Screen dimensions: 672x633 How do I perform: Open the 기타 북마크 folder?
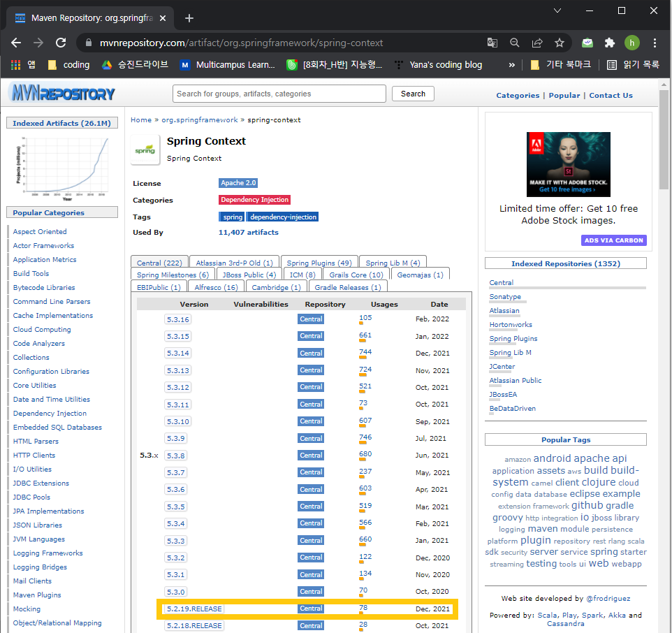[561, 65]
